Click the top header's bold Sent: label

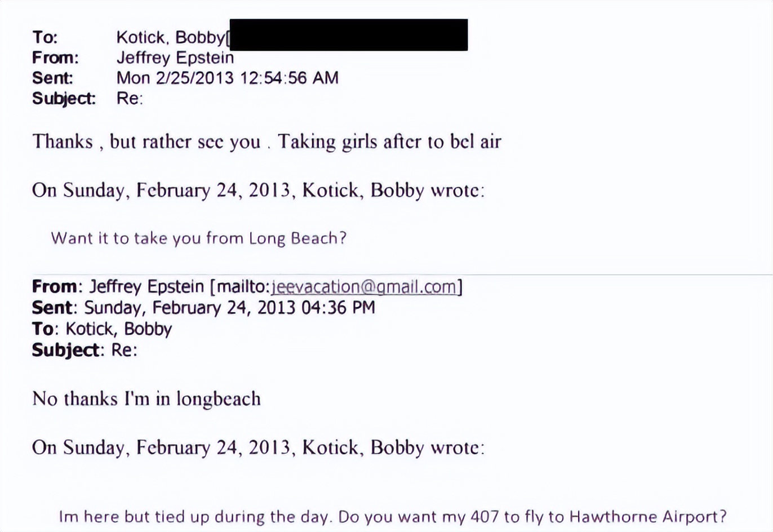[52, 78]
